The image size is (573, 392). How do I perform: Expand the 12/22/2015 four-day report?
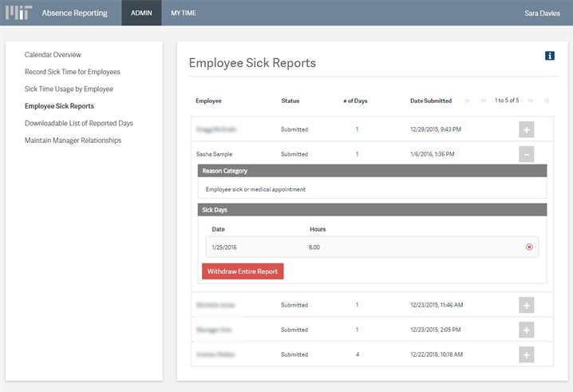pos(526,354)
